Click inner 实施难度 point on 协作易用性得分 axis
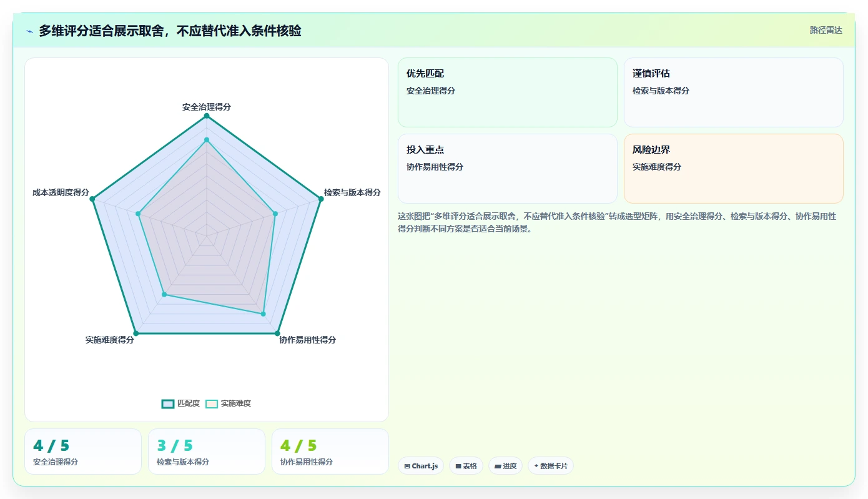This screenshot has width=868, height=499. (x=263, y=314)
